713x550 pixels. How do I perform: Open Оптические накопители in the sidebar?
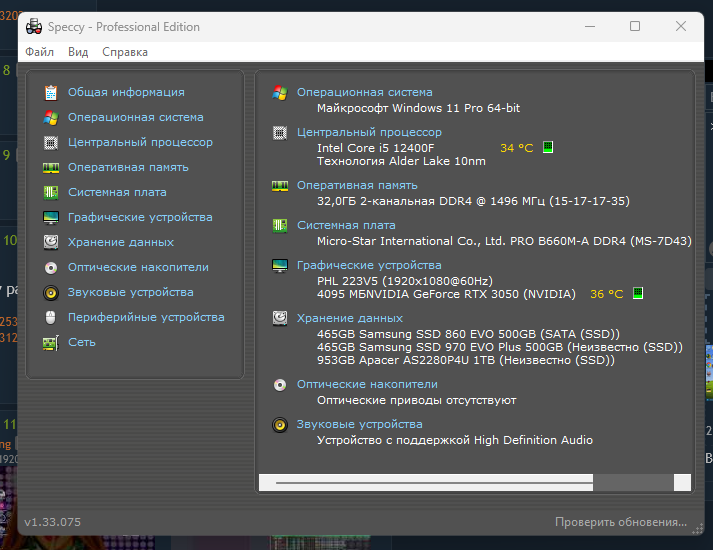tap(138, 267)
